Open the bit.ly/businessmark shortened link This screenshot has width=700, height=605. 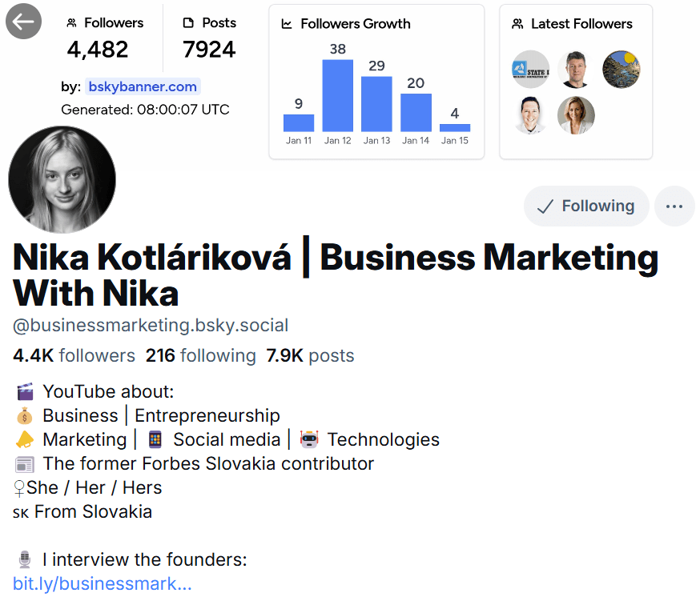pos(101,583)
